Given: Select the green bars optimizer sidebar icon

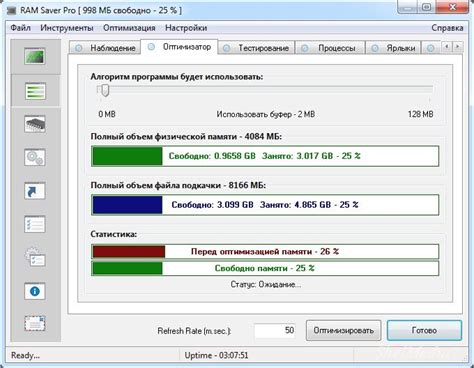Looking at the screenshot, I should click(35, 91).
